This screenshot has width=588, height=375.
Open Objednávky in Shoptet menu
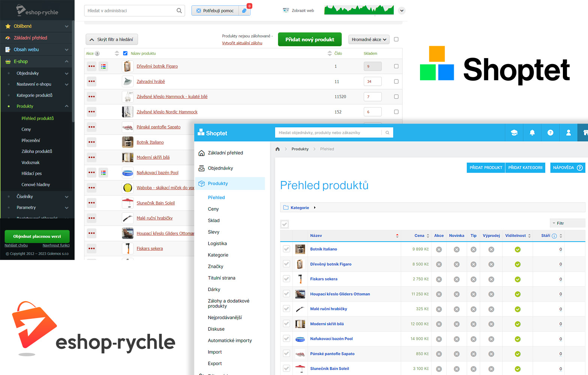[220, 168]
